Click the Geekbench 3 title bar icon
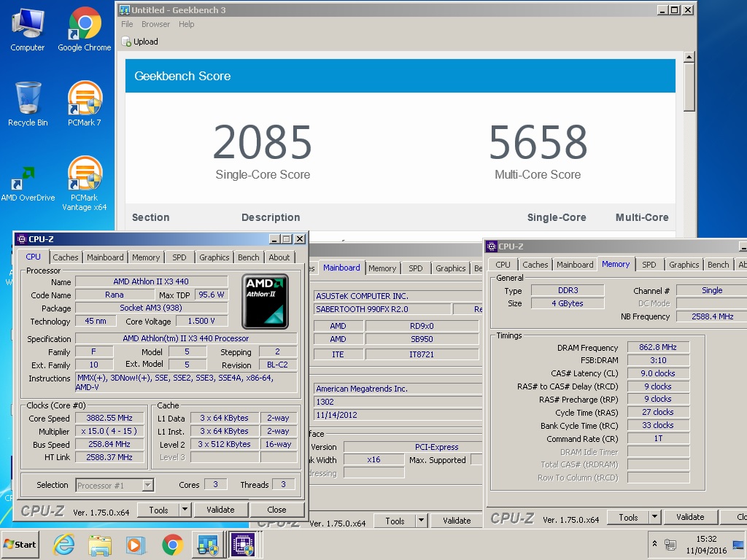Viewport: 747px width, 560px height. coord(124,10)
